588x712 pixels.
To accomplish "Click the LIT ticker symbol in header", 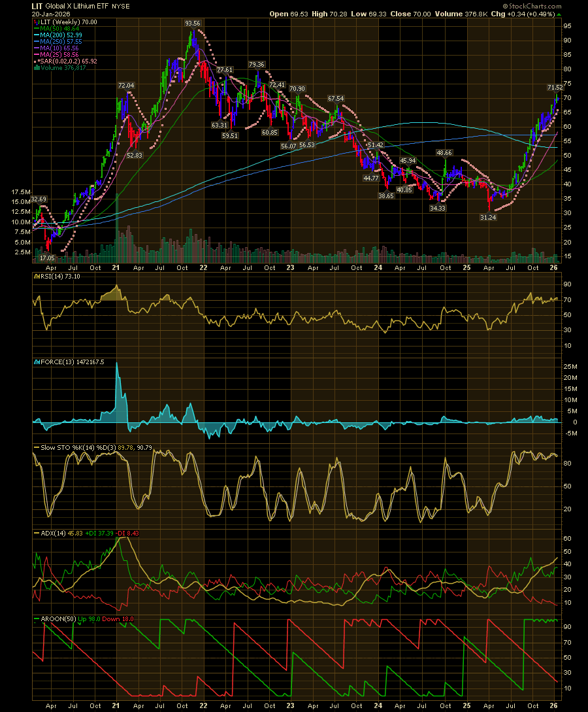I will pyautogui.click(x=37, y=5).
